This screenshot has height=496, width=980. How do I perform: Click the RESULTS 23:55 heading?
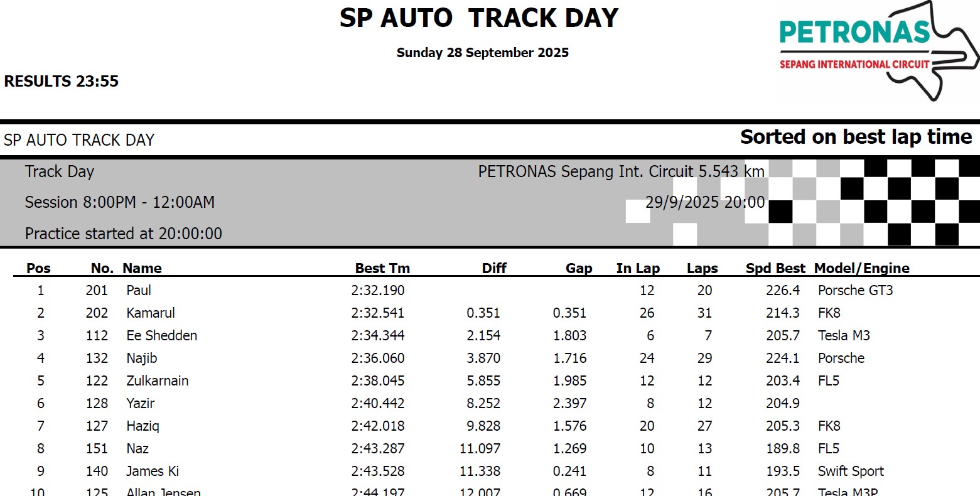tap(62, 81)
